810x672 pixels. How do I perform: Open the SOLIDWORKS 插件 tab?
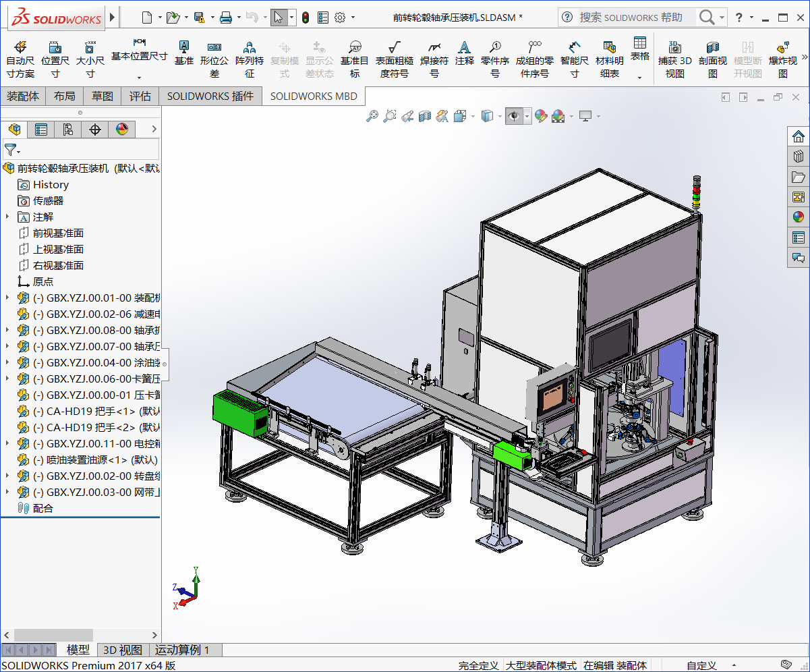click(210, 96)
